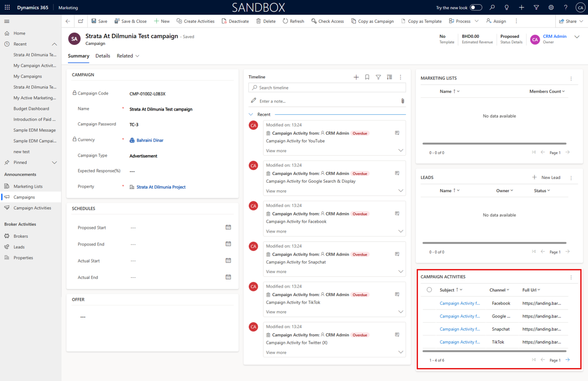
Task: Click the app launcher waffle icon
Action: [7, 8]
